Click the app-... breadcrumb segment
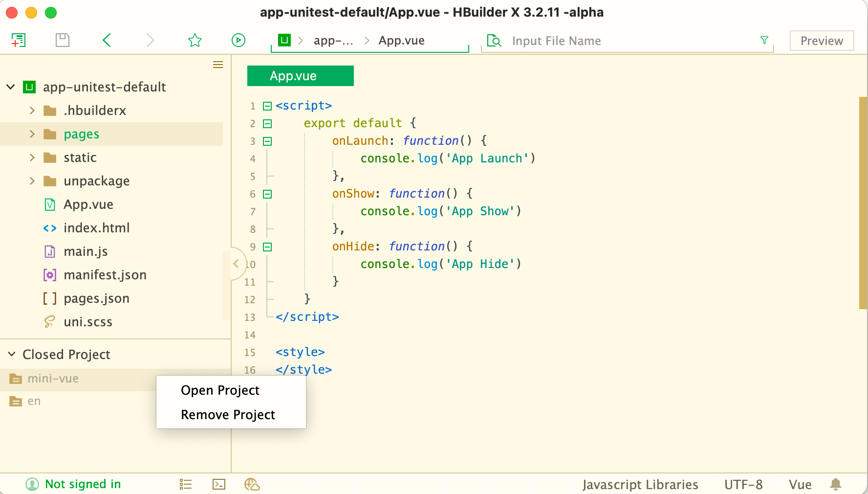This screenshot has width=868, height=494. click(333, 41)
